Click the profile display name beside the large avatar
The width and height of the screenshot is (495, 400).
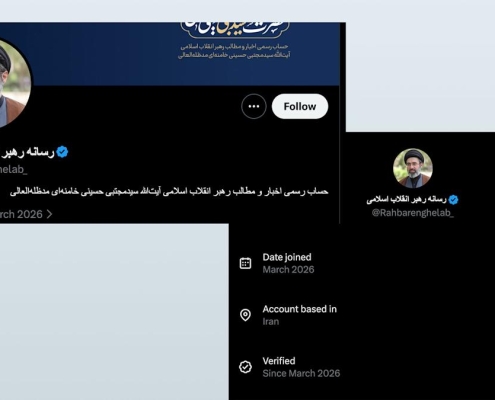coord(27,152)
